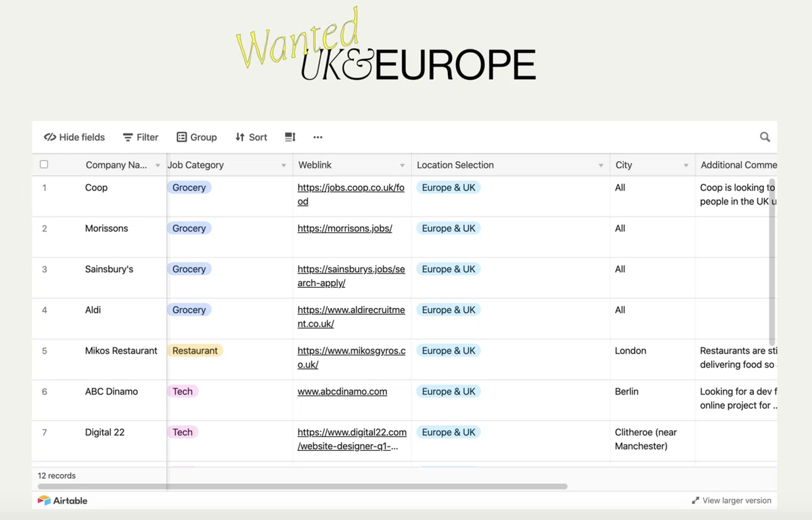
Task: Open the morrisons.jobs link
Action: (x=345, y=228)
